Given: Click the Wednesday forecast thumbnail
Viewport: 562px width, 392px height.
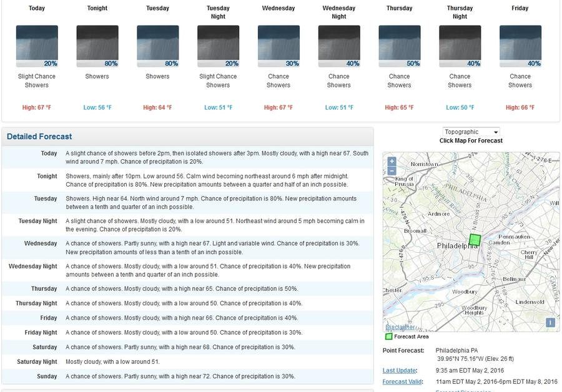Looking at the screenshot, I should click(279, 46).
